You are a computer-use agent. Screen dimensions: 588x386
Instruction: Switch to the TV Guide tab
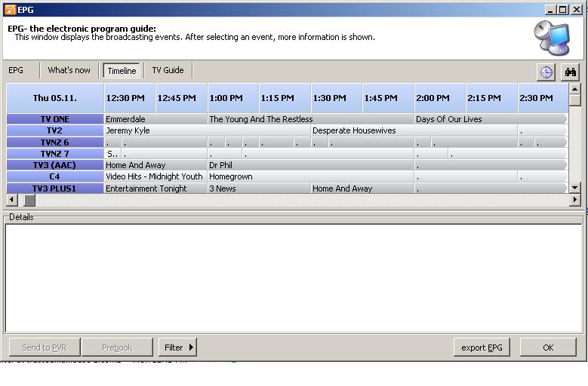pyautogui.click(x=168, y=70)
